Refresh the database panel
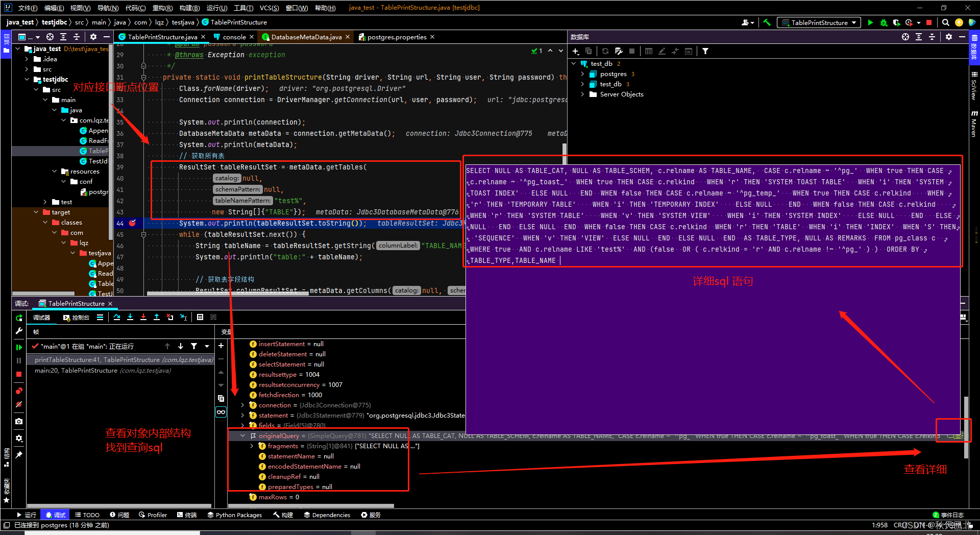Viewport: 980px width, 535px height. pos(605,51)
